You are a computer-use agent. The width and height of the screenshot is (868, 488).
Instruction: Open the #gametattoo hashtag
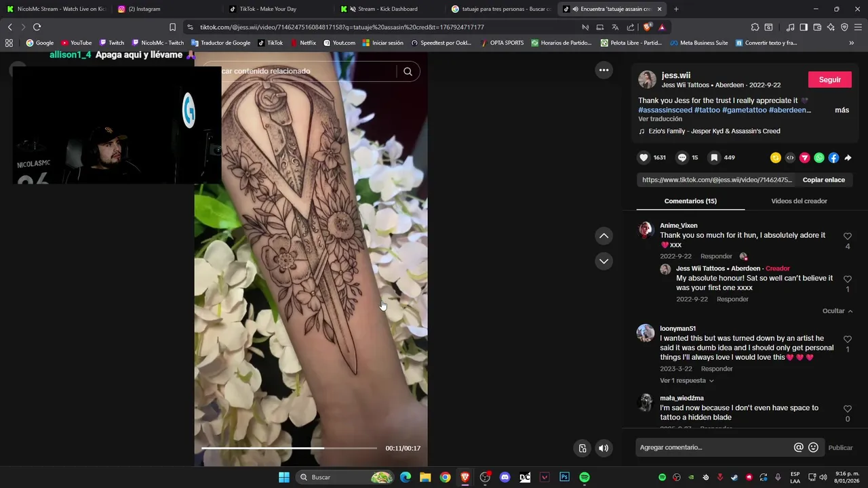744,110
